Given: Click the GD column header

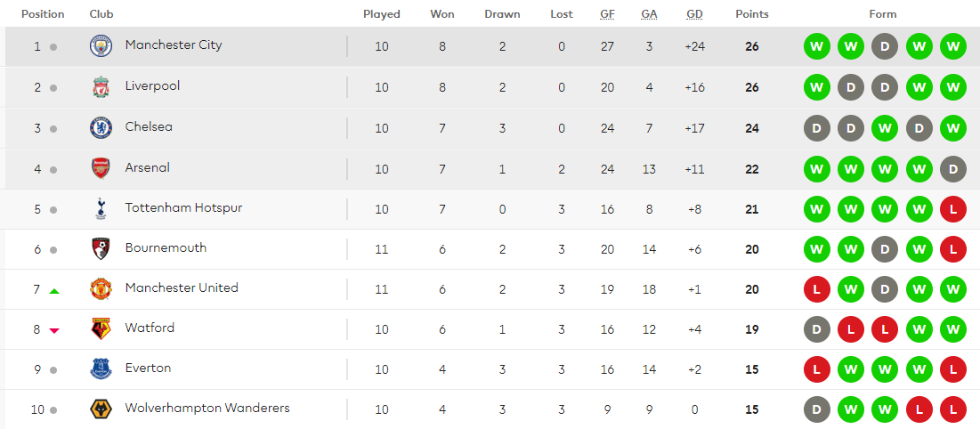Looking at the screenshot, I should click(694, 14).
